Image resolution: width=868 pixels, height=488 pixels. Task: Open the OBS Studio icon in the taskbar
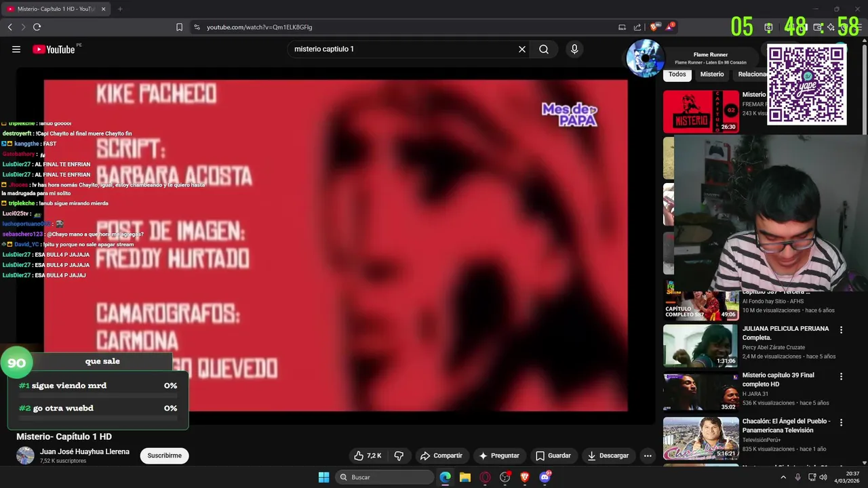[x=505, y=477]
